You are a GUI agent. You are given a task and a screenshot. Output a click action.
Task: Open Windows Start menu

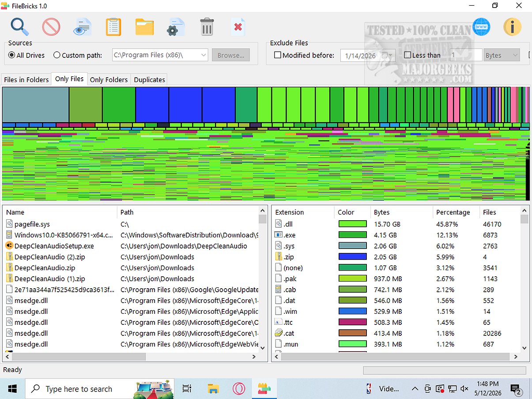coord(12,389)
